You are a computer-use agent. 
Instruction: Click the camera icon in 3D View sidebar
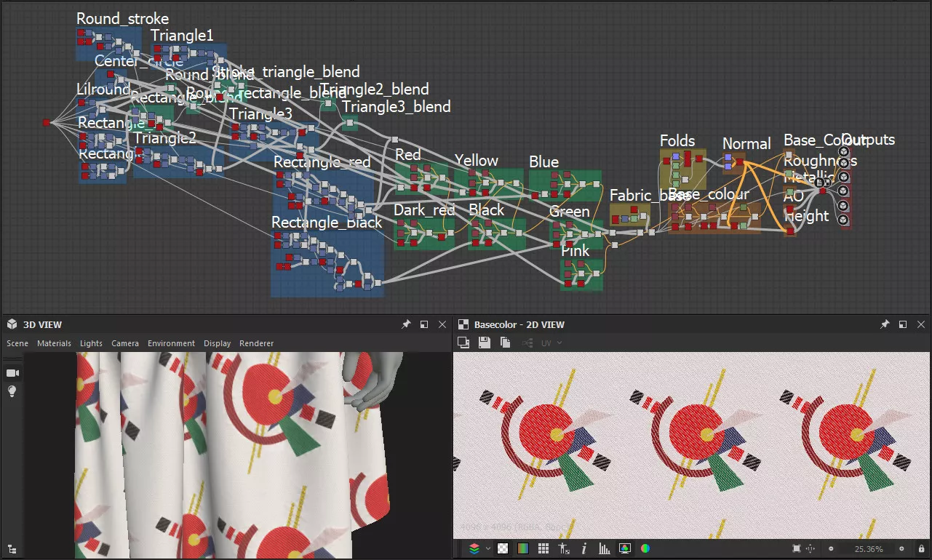pyautogui.click(x=12, y=373)
